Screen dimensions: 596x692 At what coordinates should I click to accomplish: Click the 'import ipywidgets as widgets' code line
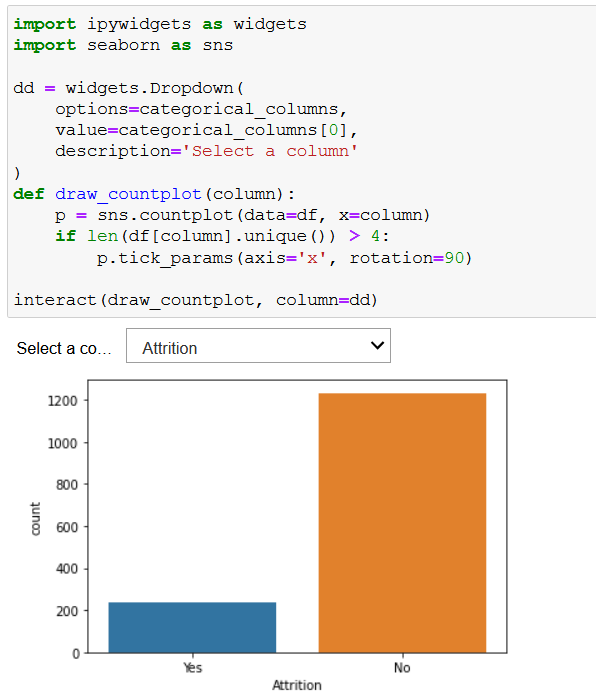pos(160,24)
